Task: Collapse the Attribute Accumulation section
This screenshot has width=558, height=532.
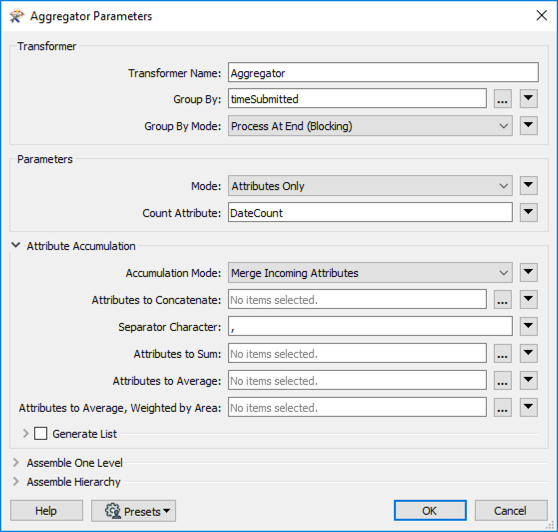Action: (x=16, y=245)
